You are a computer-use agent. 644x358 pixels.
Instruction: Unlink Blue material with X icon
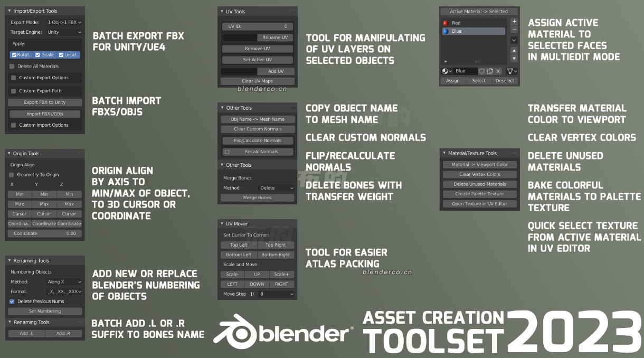[498, 71]
